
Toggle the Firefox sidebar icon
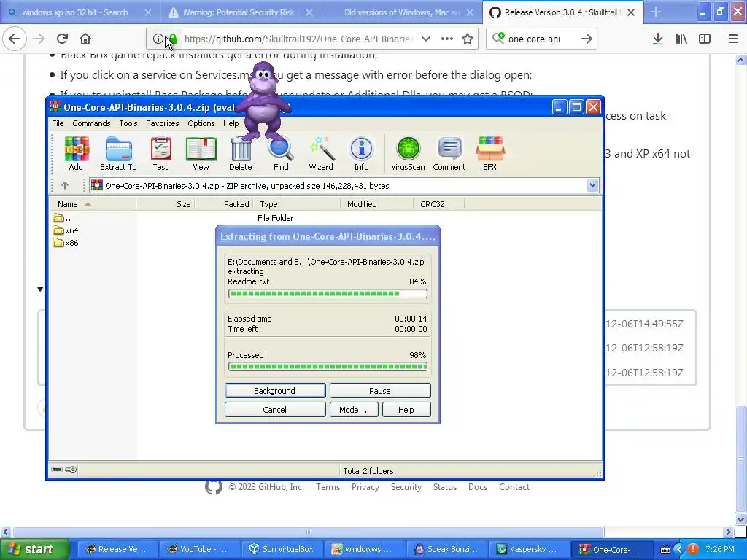click(x=705, y=39)
